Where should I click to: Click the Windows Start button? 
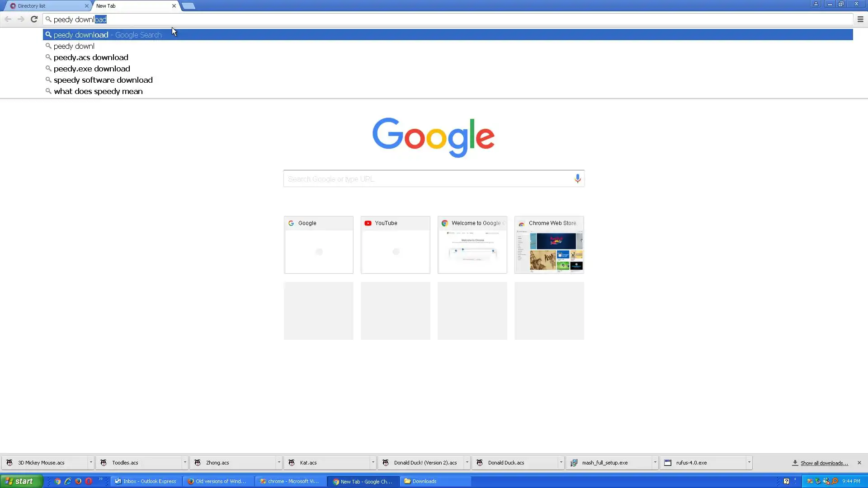point(21,481)
